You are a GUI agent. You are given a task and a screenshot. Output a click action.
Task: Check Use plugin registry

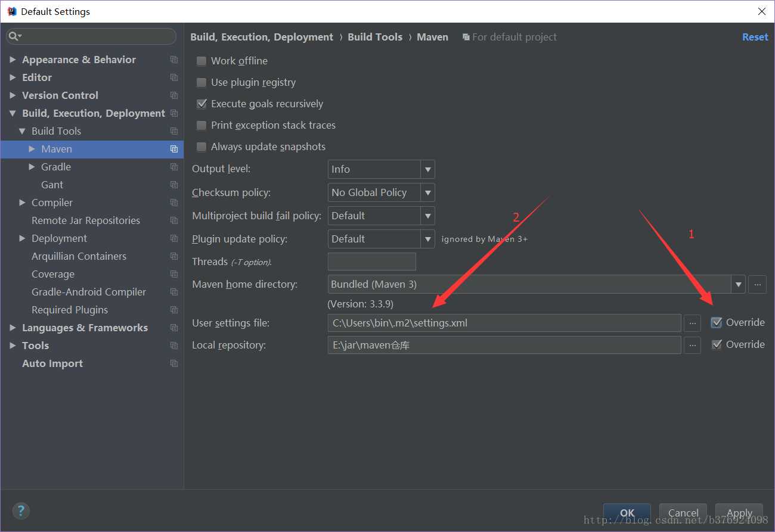pos(201,82)
